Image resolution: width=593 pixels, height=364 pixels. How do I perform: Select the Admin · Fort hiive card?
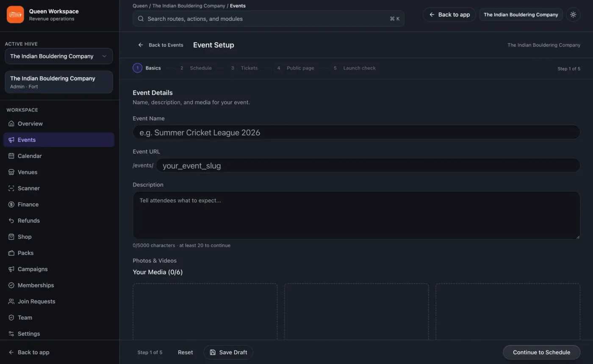coord(59,82)
